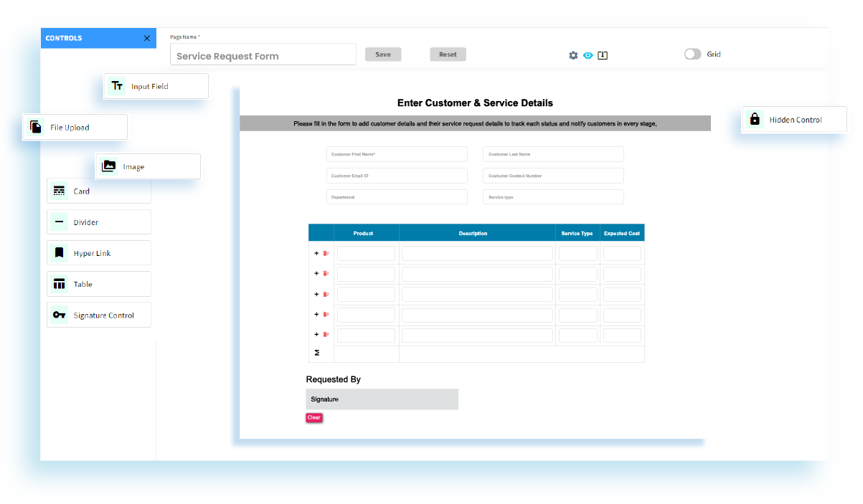Open the settings gear icon
Viewport: 863px width, 504px height.
click(x=572, y=54)
